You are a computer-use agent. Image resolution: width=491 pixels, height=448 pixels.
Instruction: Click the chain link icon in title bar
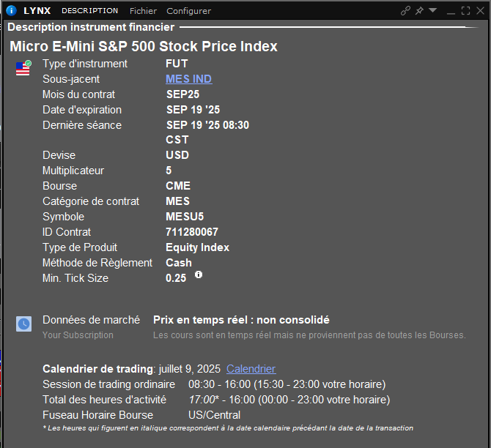(x=405, y=11)
